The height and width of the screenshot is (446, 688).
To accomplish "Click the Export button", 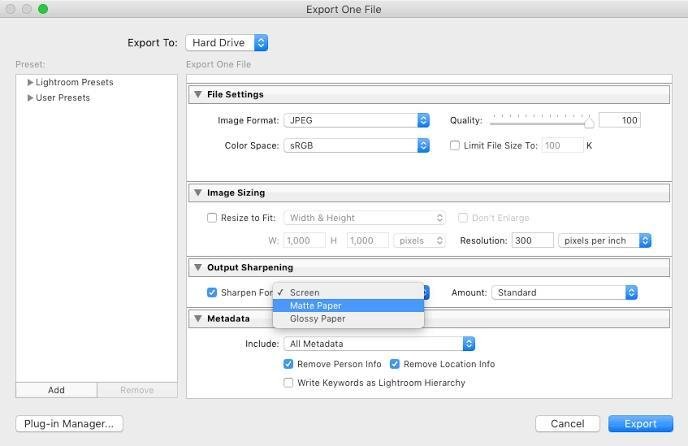I will pyautogui.click(x=640, y=424).
